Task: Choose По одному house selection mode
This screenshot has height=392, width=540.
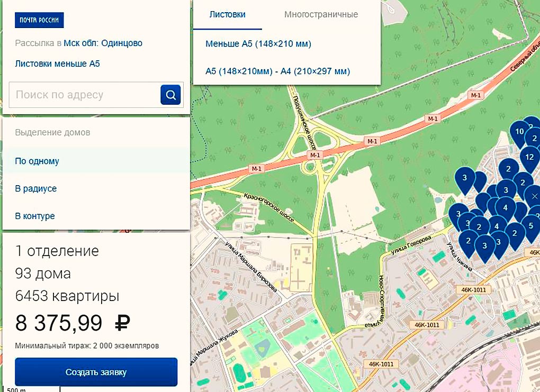Action: [x=96, y=161]
